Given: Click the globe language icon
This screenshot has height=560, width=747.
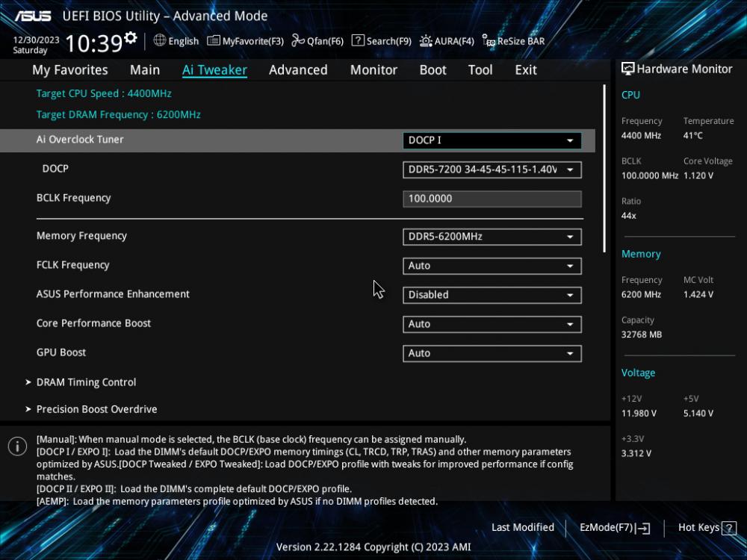Looking at the screenshot, I should [160, 40].
